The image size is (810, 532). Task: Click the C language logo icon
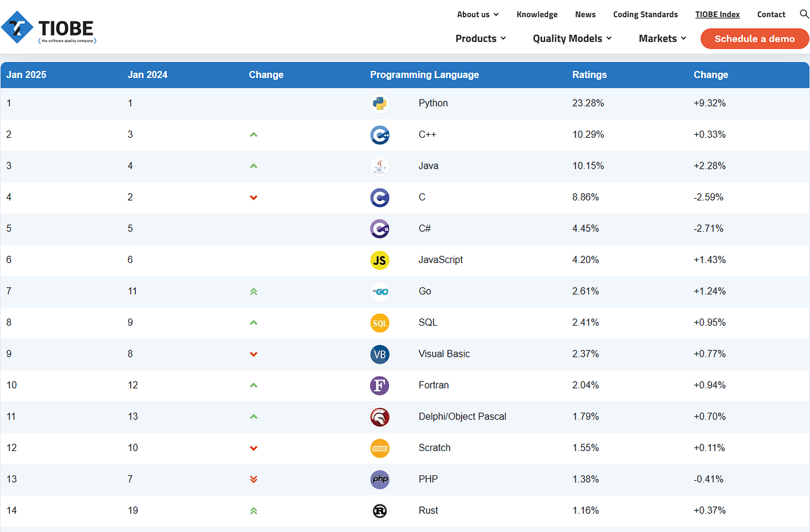tap(380, 197)
